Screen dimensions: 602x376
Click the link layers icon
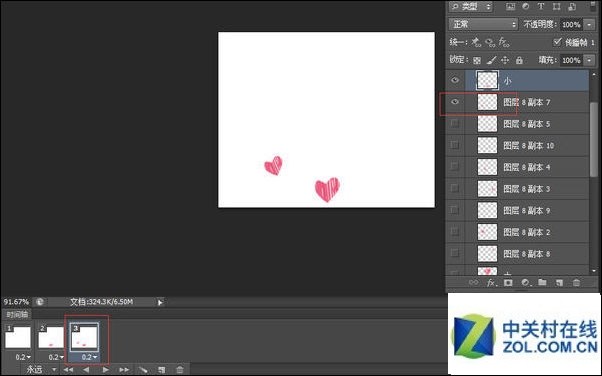coord(473,283)
